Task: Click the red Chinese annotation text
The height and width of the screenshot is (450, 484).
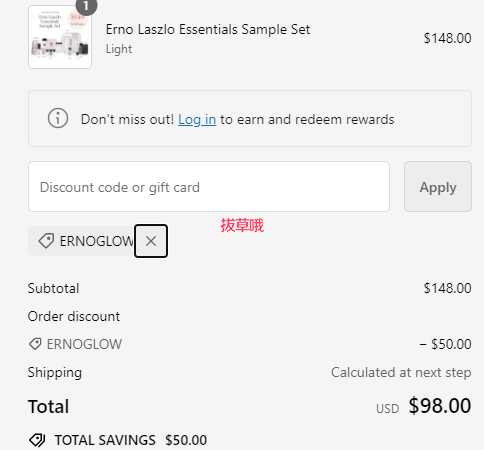Action: coord(242,226)
